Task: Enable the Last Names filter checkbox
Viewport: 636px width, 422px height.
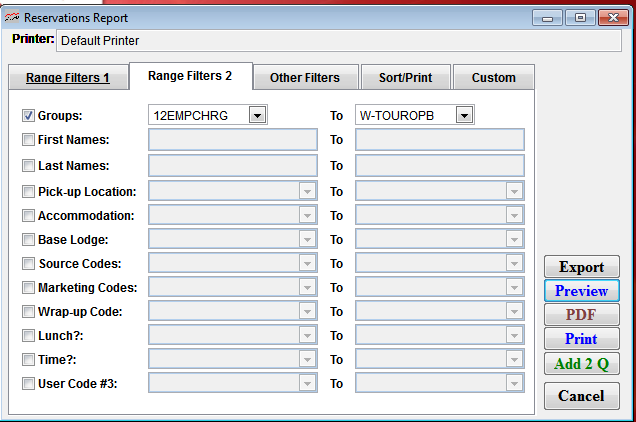Action: point(28,166)
